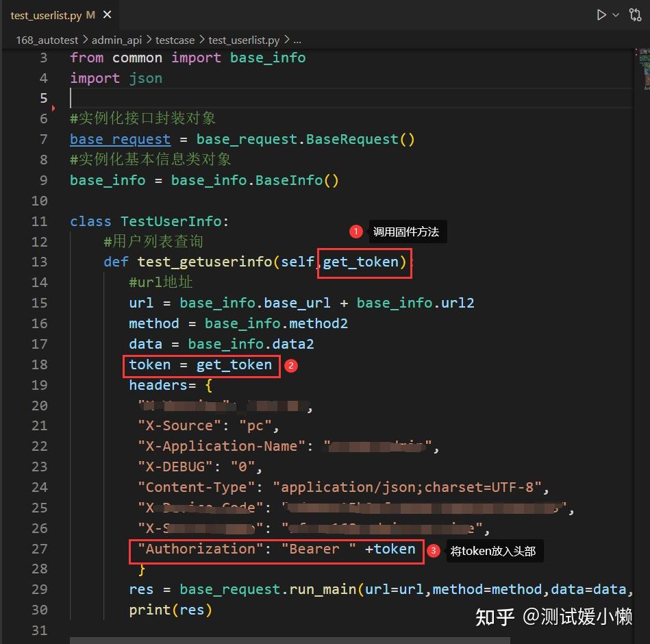Click line number 13 in the gutter
The width and height of the screenshot is (650, 644).
point(39,262)
